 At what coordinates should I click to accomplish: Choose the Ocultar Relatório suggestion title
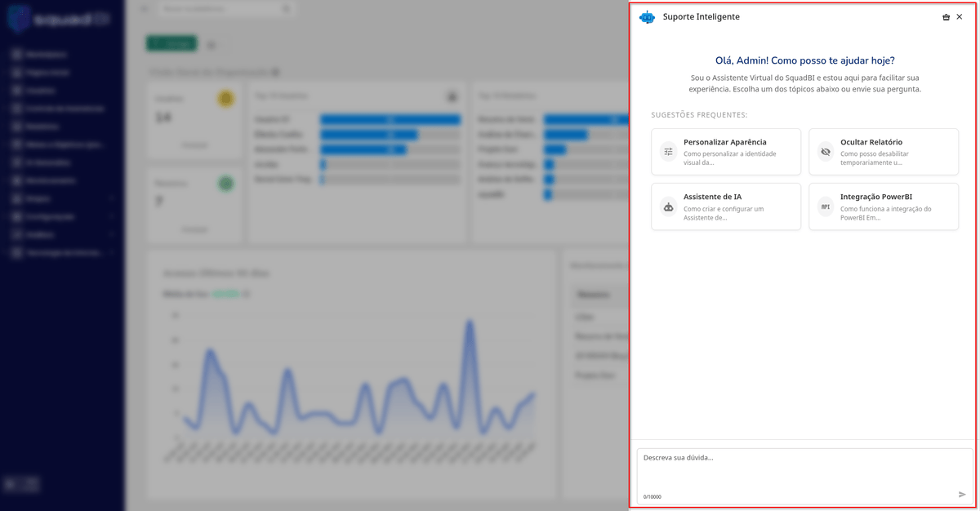click(871, 142)
